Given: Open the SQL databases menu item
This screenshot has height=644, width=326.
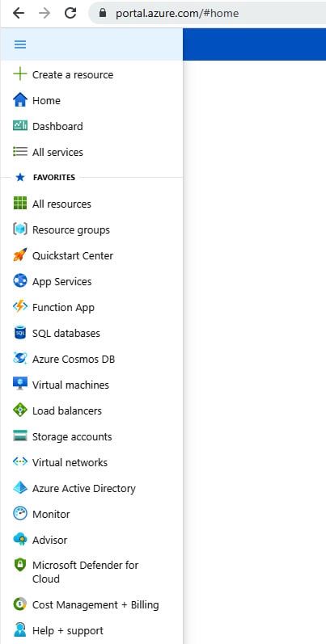Looking at the screenshot, I should click(91, 333).
